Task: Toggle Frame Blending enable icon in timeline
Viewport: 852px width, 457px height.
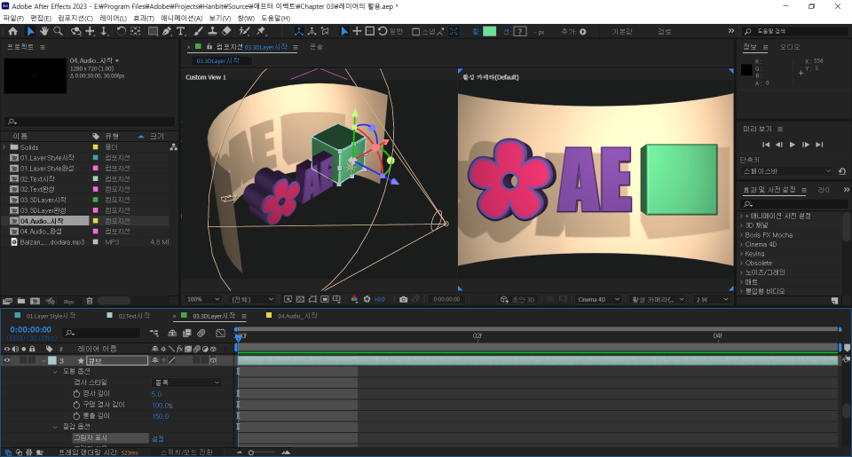Action: tap(187, 333)
